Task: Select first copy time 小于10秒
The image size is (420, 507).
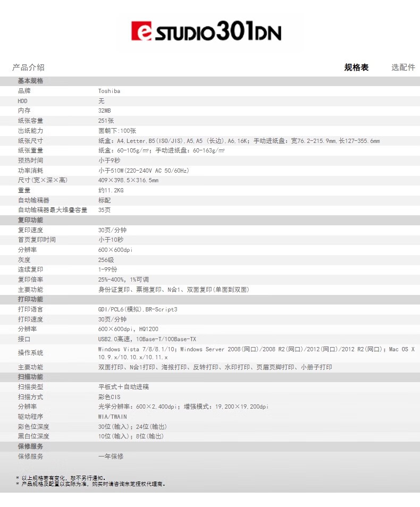Action: (x=111, y=240)
